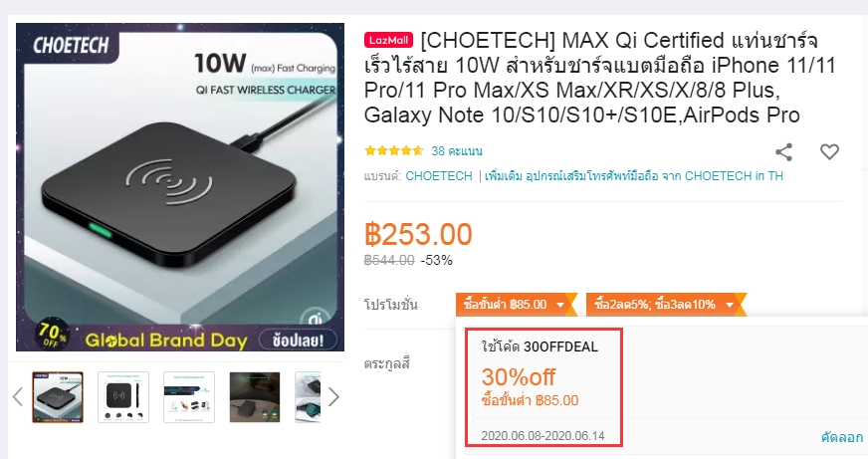Show next thumbnails with right arrow

point(333,396)
